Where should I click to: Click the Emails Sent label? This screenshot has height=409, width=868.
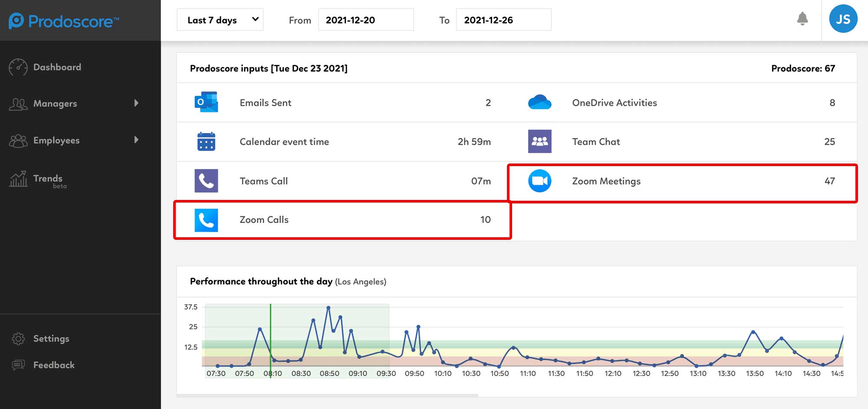pyautogui.click(x=266, y=103)
